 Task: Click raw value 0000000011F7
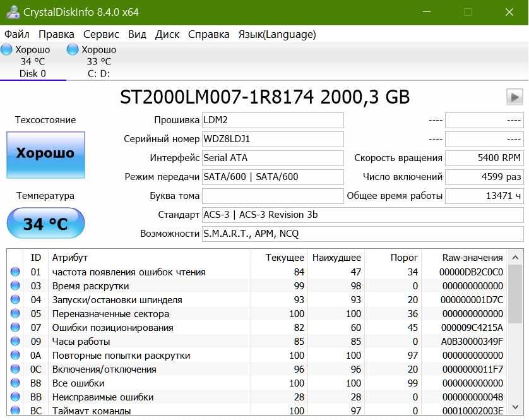point(473,369)
